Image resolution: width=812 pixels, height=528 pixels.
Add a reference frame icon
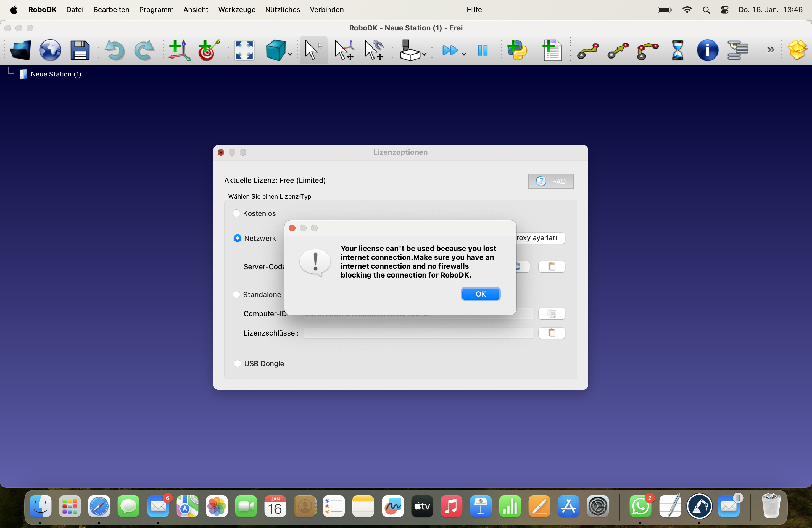[x=179, y=51]
